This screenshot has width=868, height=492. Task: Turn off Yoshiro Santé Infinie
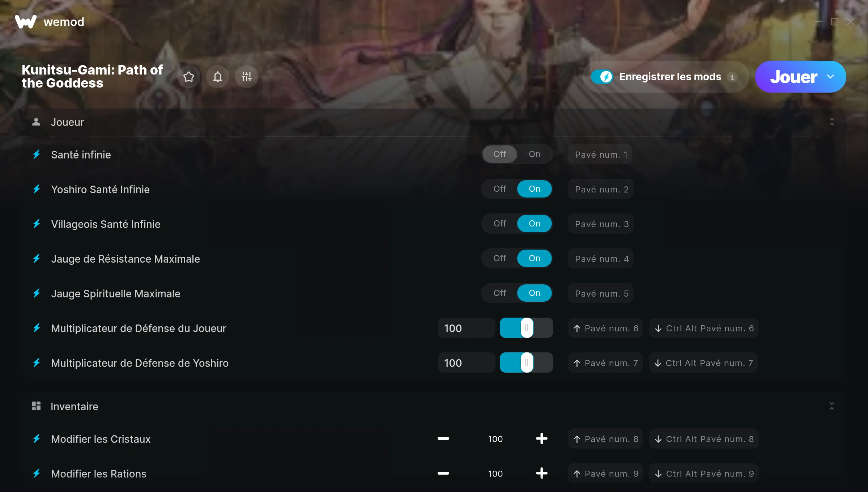coord(500,189)
